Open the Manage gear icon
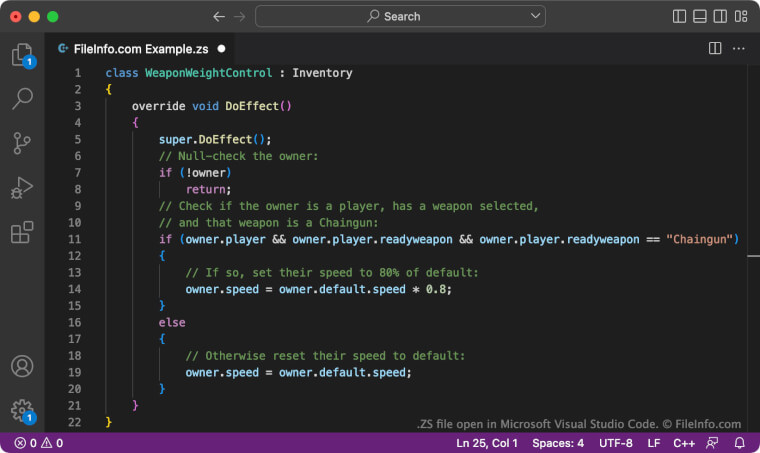The height and width of the screenshot is (453, 760). point(22,410)
